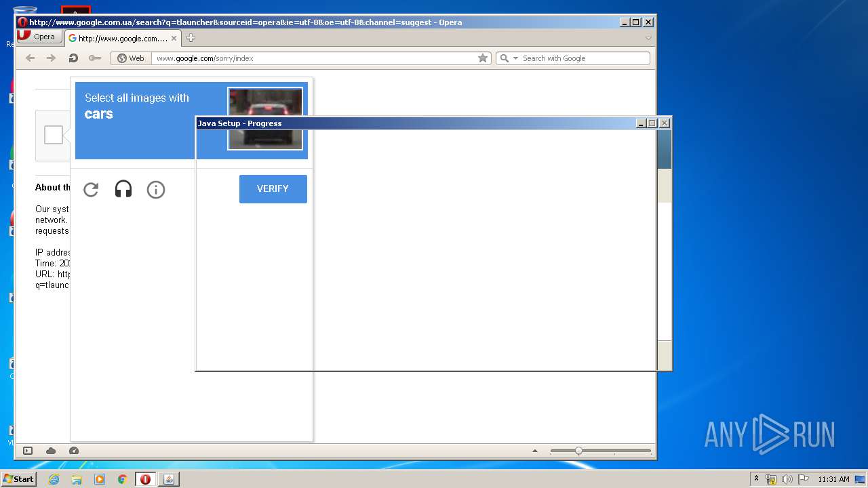Close the google.com tab
The height and width of the screenshot is (488, 868).
point(174,39)
